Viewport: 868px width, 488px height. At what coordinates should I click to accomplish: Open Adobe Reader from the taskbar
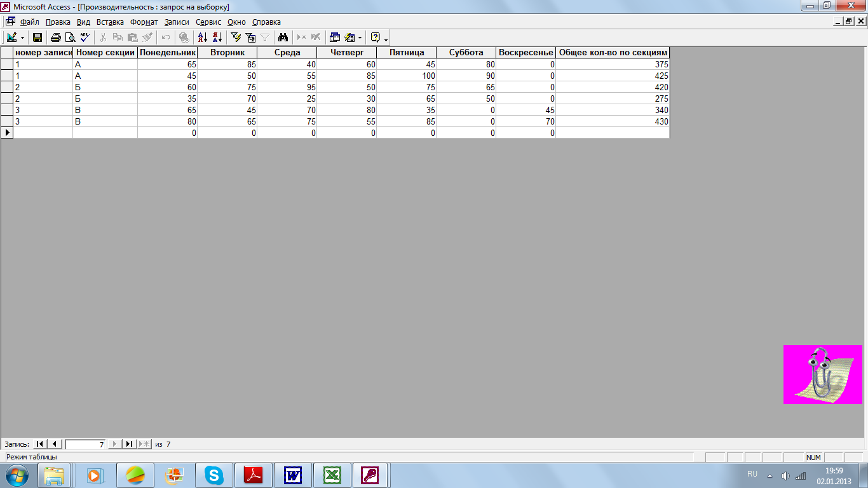click(x=254, y=475)
